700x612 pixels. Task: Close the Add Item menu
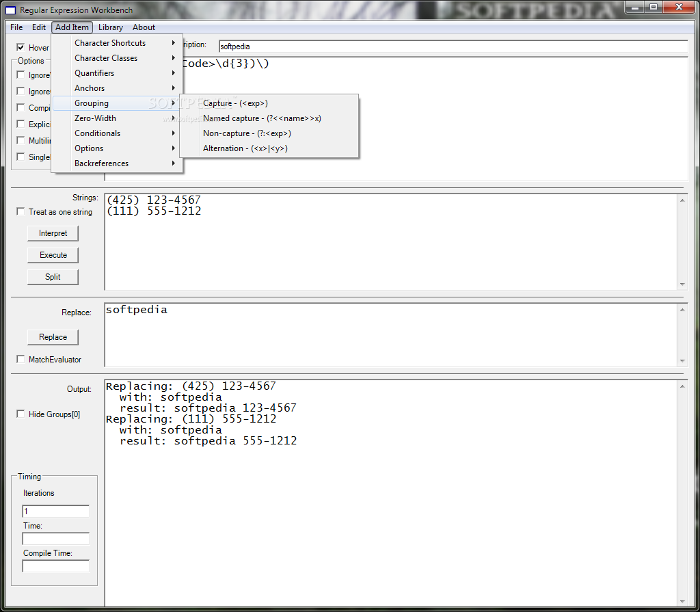72,27
